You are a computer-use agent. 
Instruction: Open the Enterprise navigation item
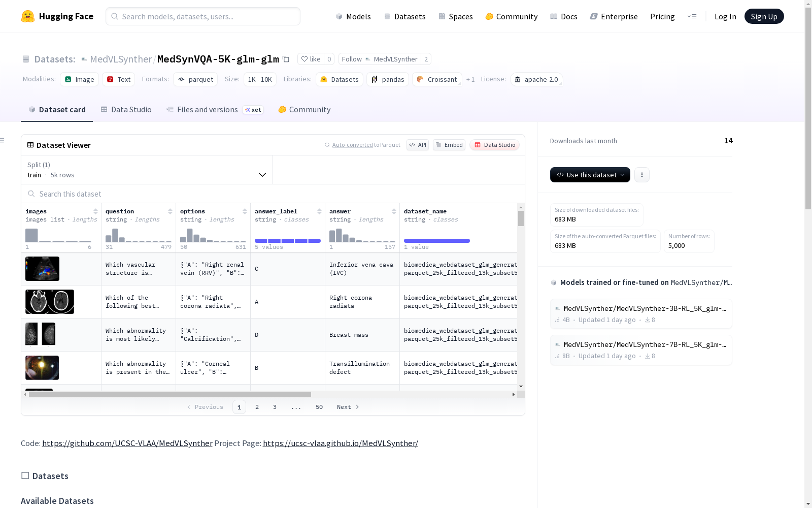point(614,16)
